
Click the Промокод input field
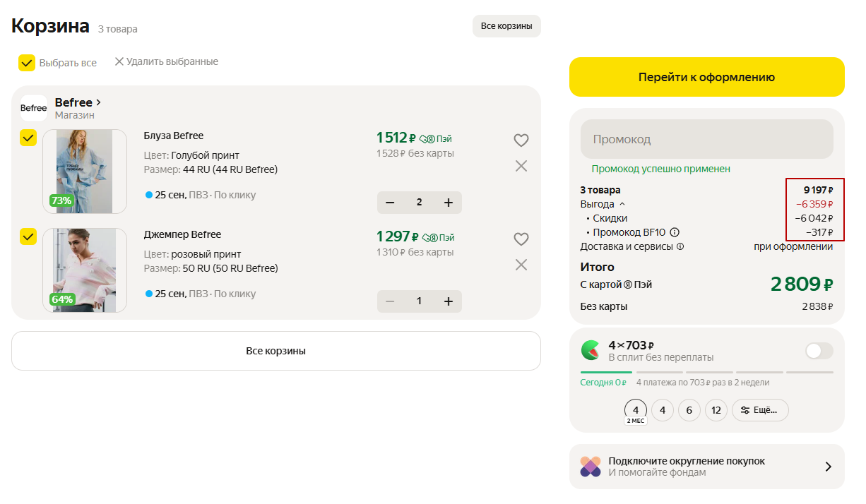click(x=706, y=139)
